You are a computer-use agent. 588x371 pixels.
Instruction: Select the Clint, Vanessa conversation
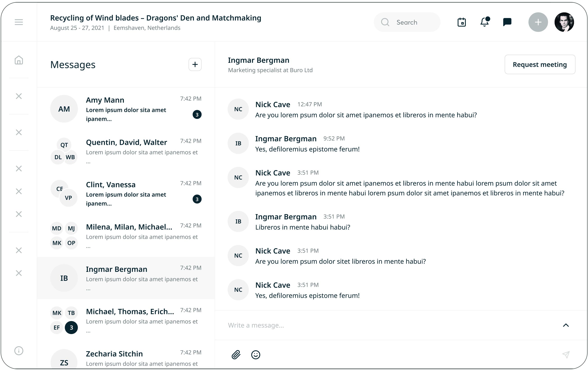(x=126, y=193)
